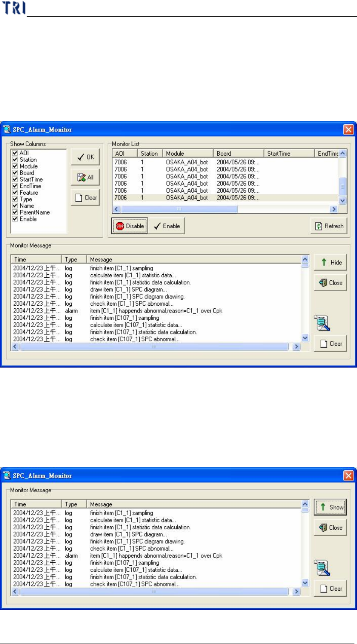This screenshot has width=357, height=644.
Task: Click the All button in Show Columns
Action: point(85,177)
